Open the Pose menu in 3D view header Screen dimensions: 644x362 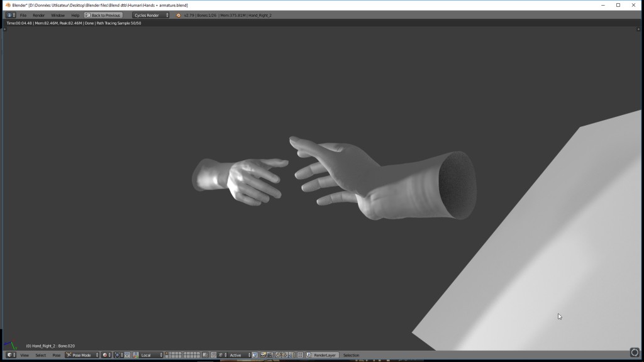click(57, 355)
